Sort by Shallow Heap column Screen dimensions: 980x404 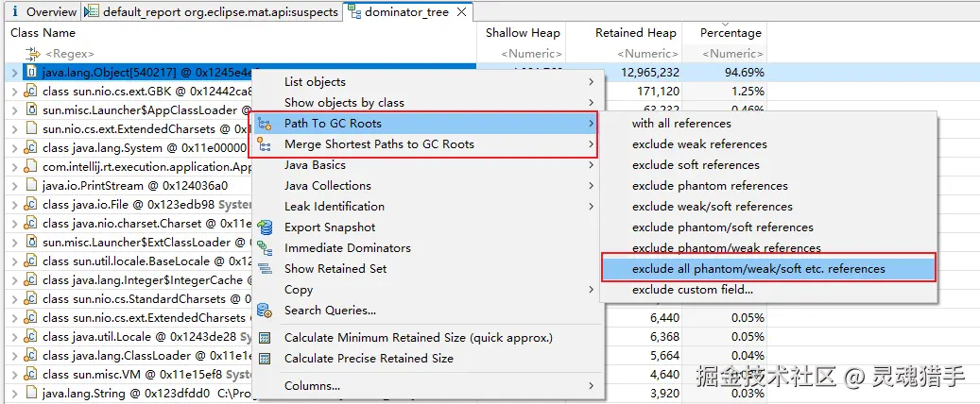pyautogui.click(x=523, y=32)
